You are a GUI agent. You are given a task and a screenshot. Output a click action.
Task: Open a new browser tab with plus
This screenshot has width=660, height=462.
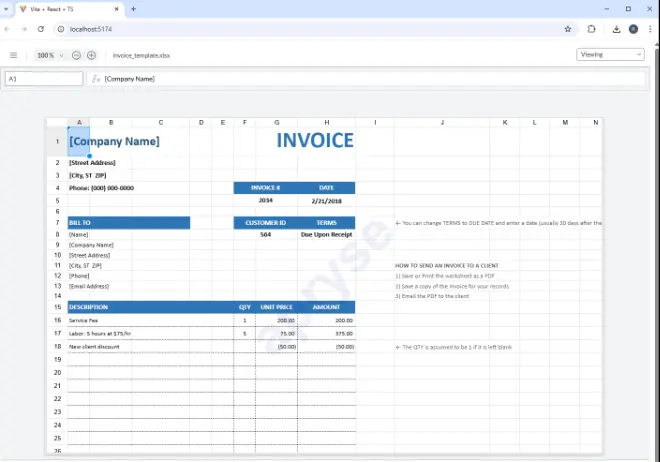[x=134, y=8]
